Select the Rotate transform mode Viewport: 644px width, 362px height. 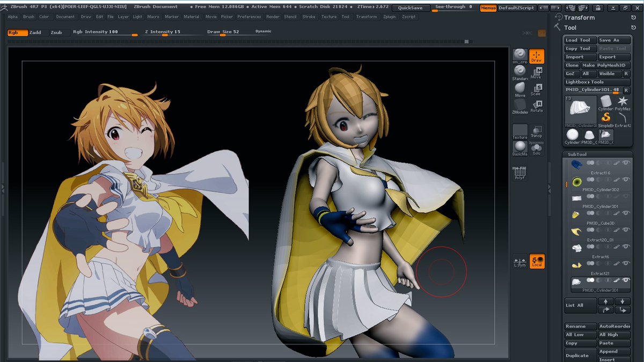(537, 106)
